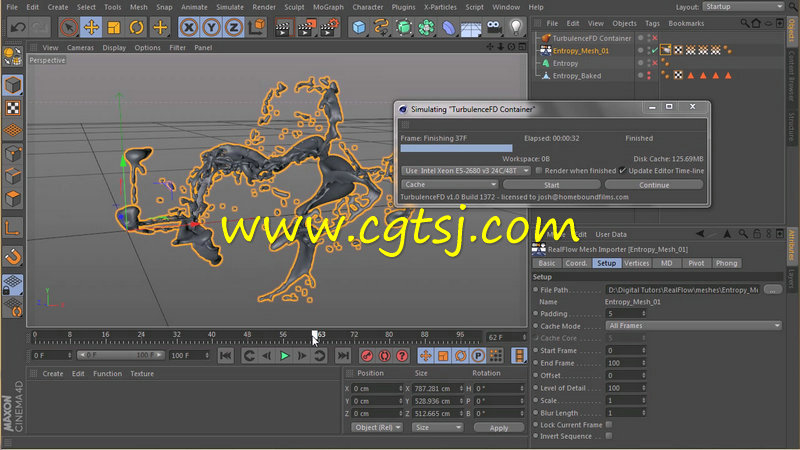Open the Simulate menu
Screen dimensions: 800x450
click(x=230, y=7)
